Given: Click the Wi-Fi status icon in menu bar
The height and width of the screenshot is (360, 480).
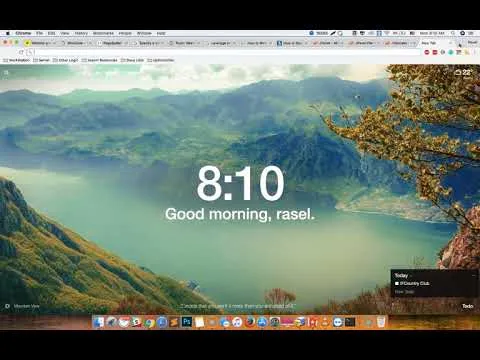Looking at the screenshot, I should click(387, 33).
